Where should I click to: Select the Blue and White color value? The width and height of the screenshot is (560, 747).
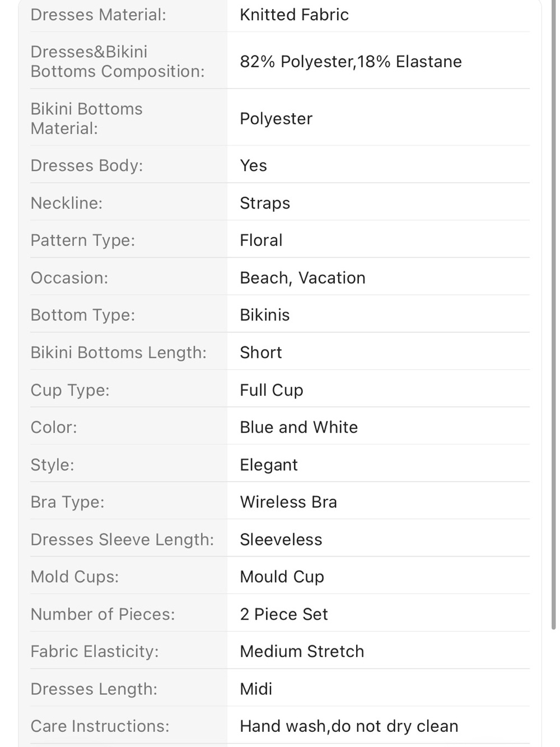pos(298,427)
